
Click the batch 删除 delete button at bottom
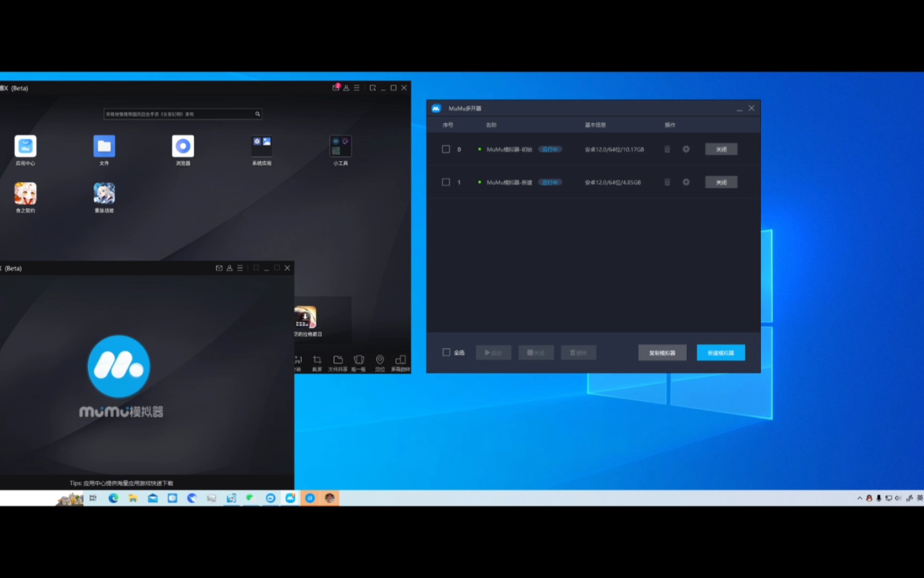[578, 353]
